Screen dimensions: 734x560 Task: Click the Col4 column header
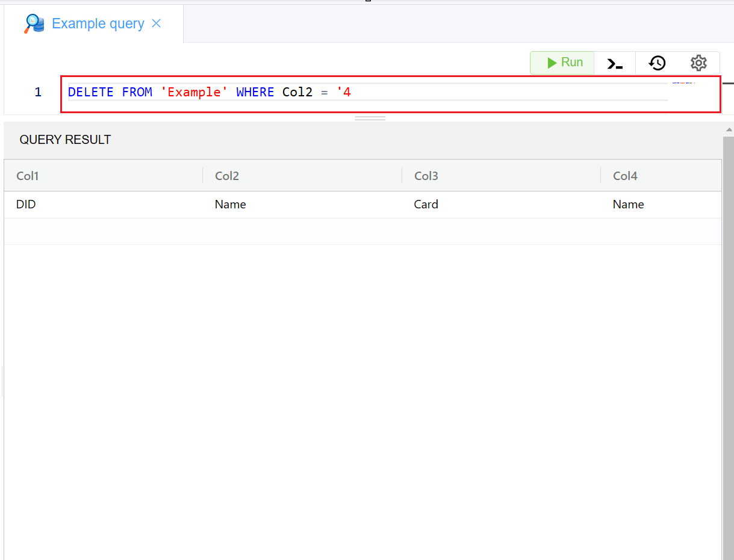625,176
